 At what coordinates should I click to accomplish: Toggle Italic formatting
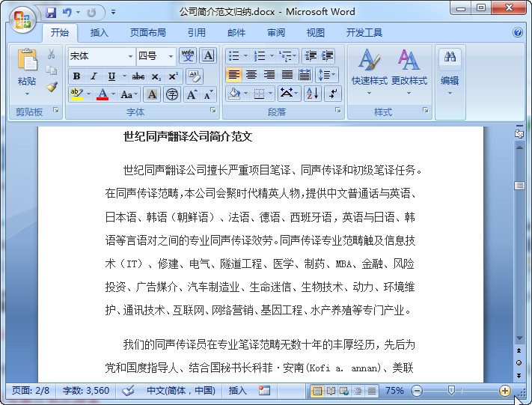pyautogui.click(x=94, y=76)
